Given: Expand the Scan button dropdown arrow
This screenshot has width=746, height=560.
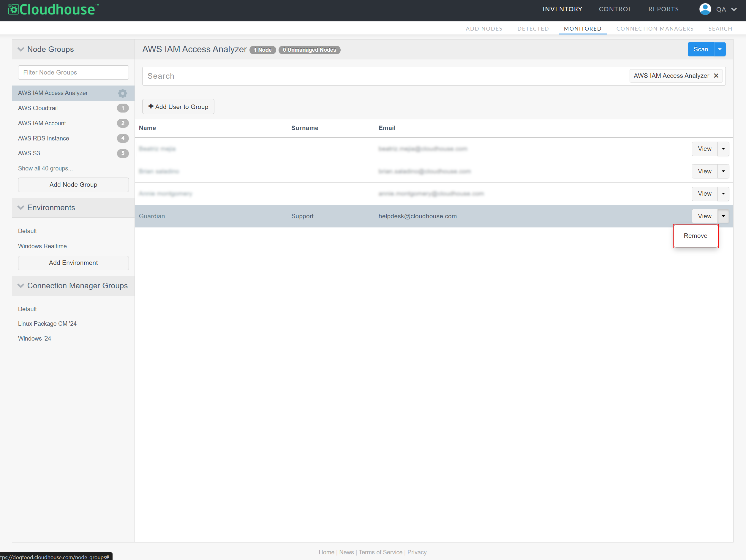Looking at the screenshot, I should click(x=720, y=50).
